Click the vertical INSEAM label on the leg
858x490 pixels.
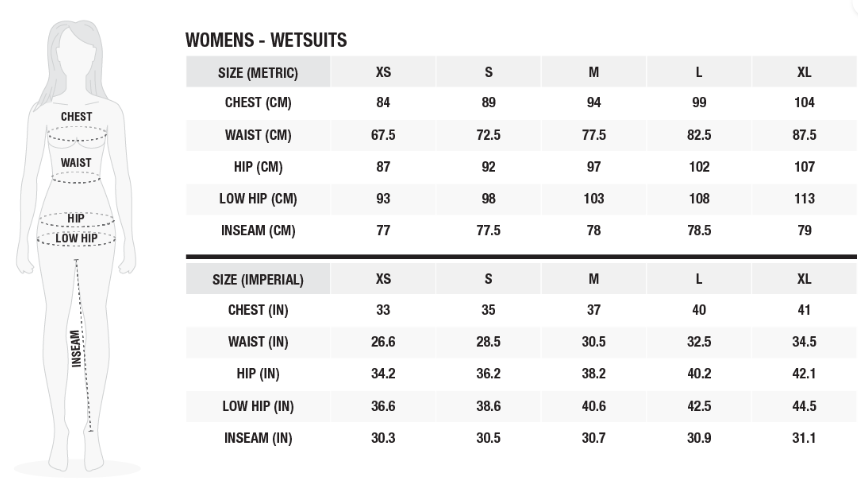click(76, 349)
